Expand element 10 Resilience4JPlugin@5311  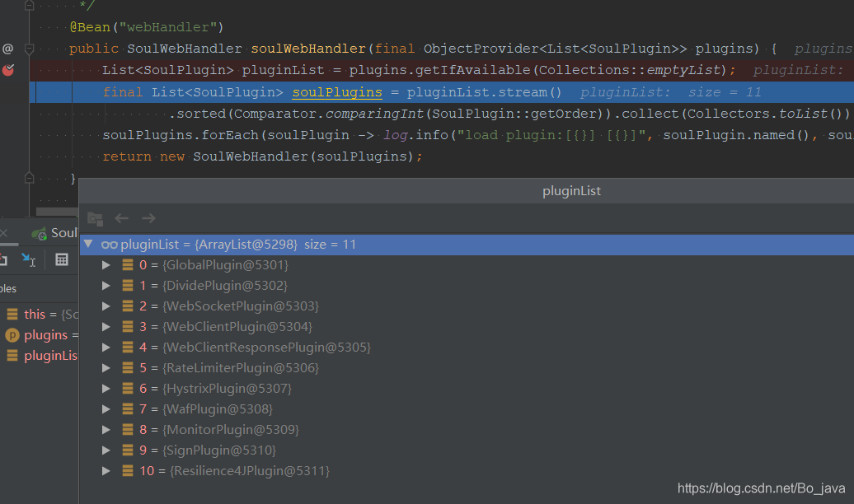coord(106,471)
